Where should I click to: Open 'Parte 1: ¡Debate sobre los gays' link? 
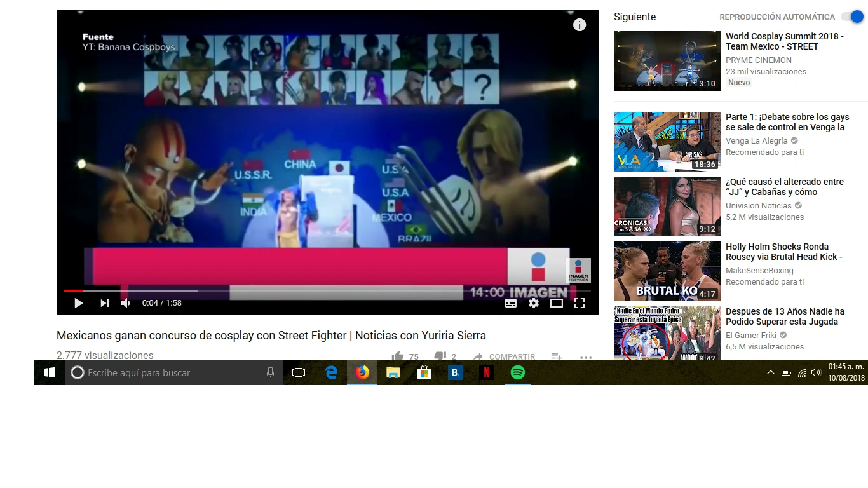pos(787,122)
